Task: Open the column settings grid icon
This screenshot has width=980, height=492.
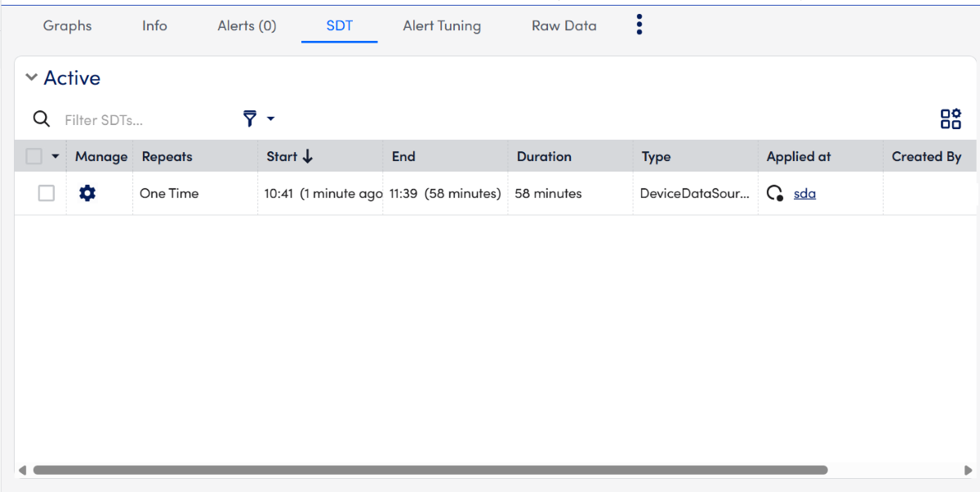Action: [x=951, y=119]
